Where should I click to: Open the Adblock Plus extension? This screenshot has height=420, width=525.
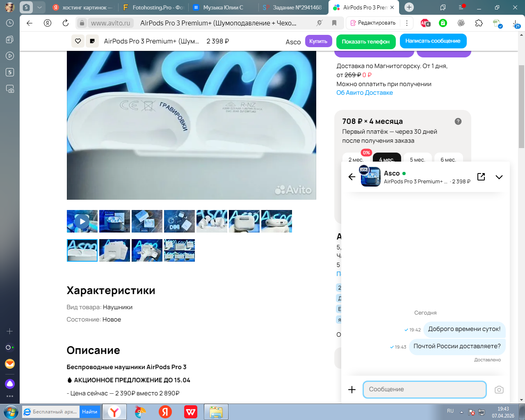[x=425, y=23]
